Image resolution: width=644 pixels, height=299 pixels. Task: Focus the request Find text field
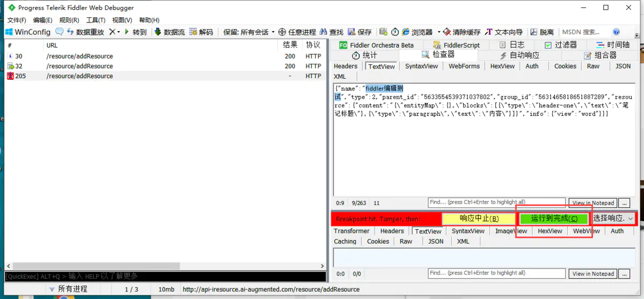[497, 203]
